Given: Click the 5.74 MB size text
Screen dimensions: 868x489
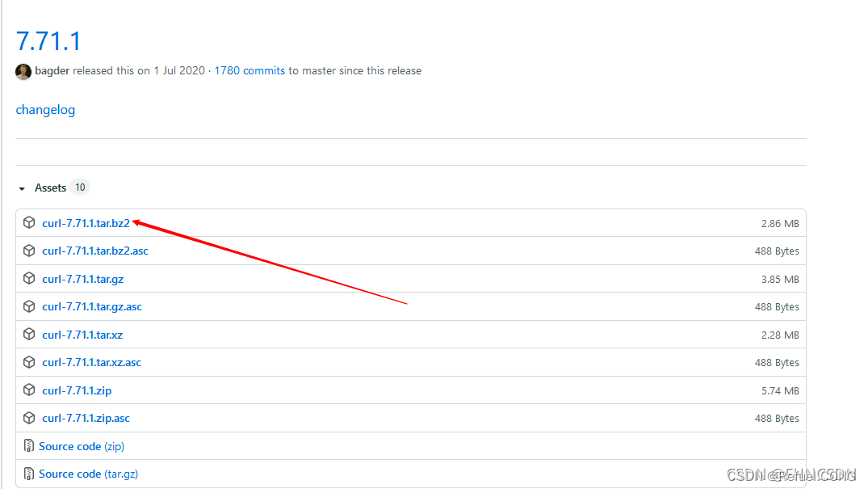Looking at the screenshot, I should (x=780, y=391).
